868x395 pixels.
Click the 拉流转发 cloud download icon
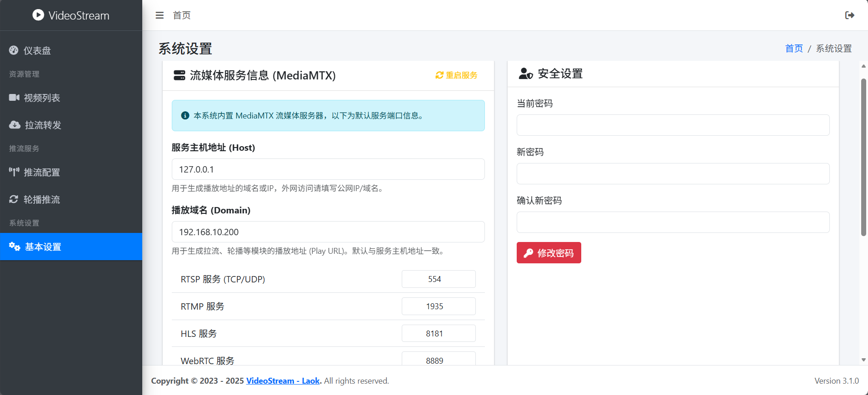click(15, 125)
